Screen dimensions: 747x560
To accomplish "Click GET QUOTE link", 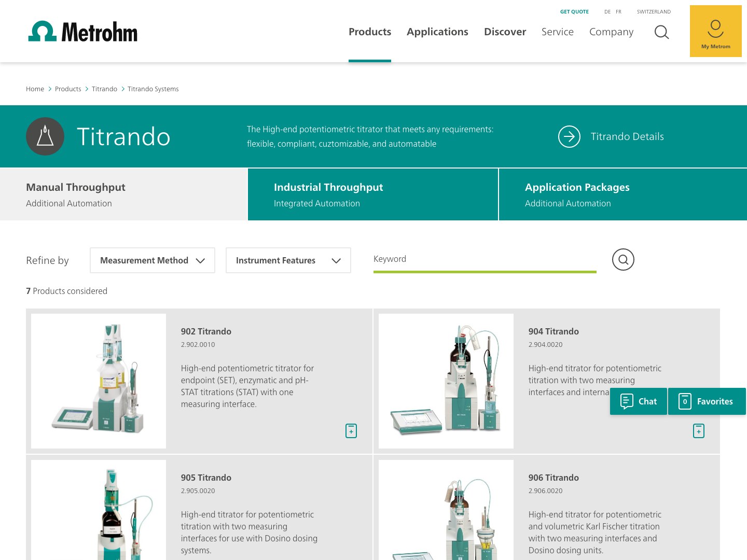I will pos(574,11).
